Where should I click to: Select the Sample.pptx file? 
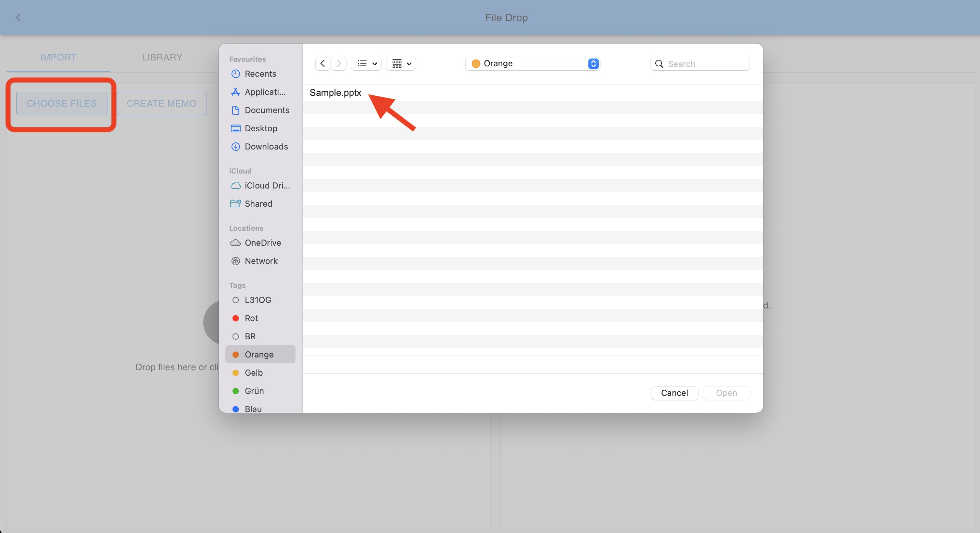pyautogui.click(x=335, y=93)
